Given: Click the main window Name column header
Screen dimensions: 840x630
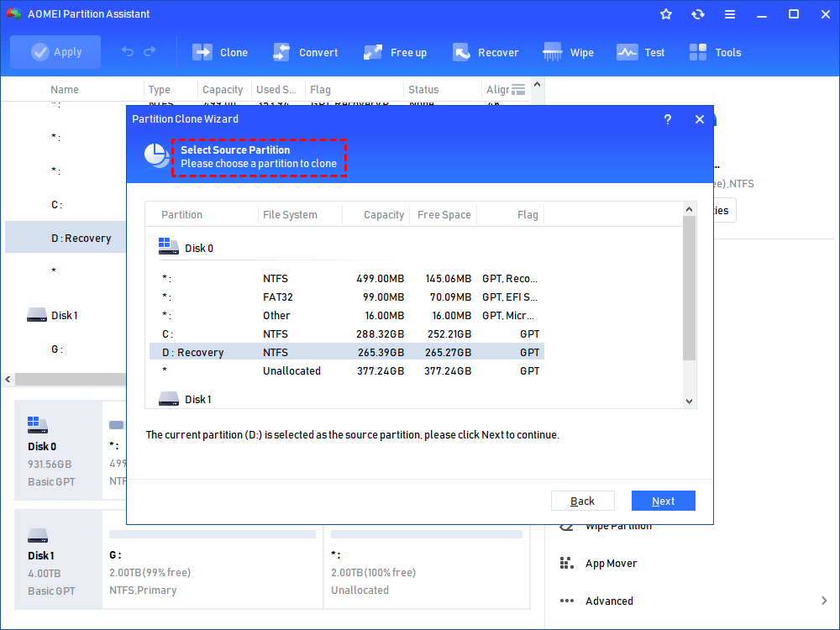Looking at the screenshot, I should pyautogui.click(x=65, y=90).
